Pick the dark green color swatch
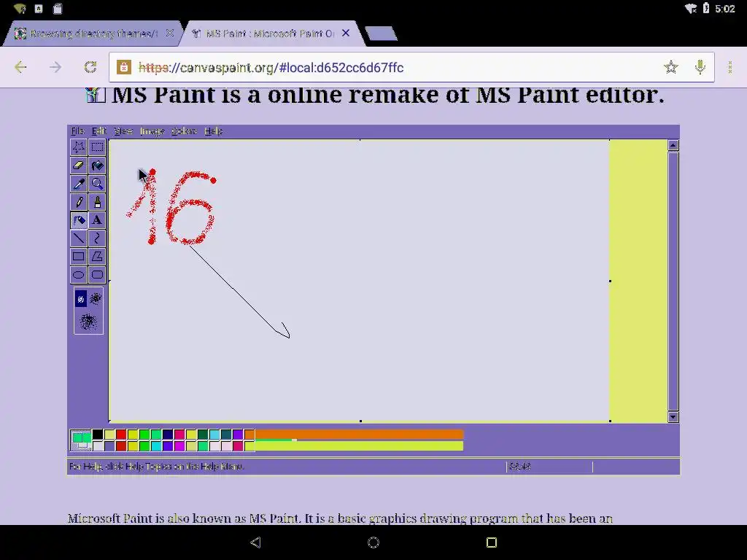The width and height of the screenshot is (747, 560). (x=203, y=435)
